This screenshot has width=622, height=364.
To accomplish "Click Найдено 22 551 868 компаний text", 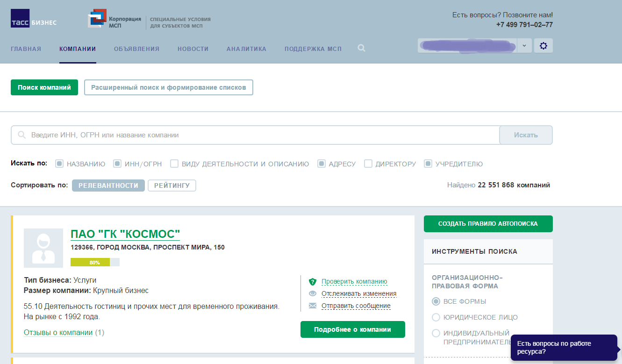I will point(499,185).
